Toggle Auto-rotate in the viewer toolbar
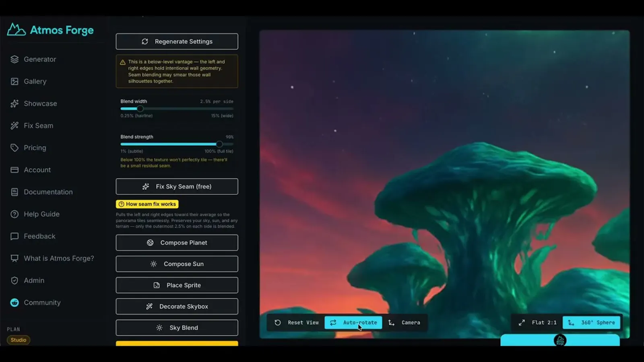644x362 pixels. click(x=353, y=323)
